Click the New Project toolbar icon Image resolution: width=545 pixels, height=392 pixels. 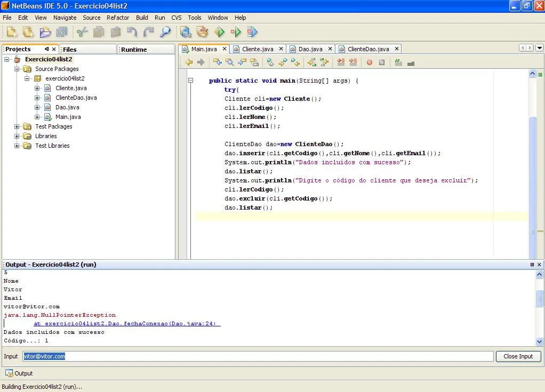(28, 32)
